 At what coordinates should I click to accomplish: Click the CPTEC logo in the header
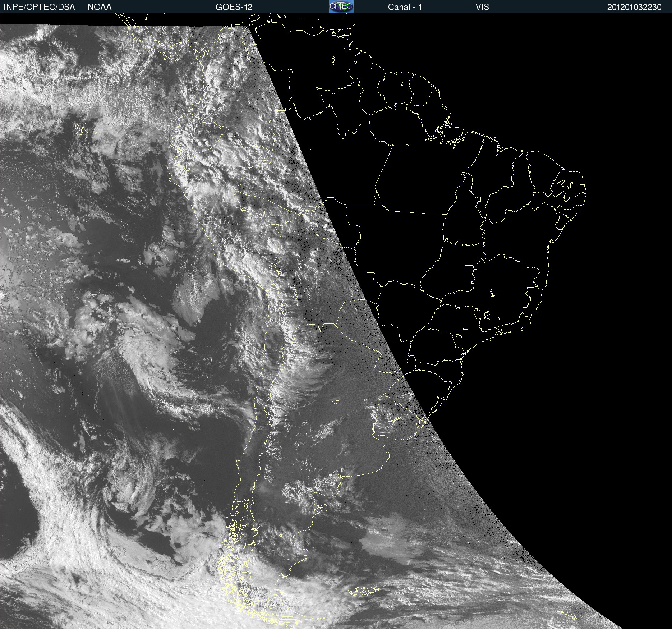[x=341, y=6]
